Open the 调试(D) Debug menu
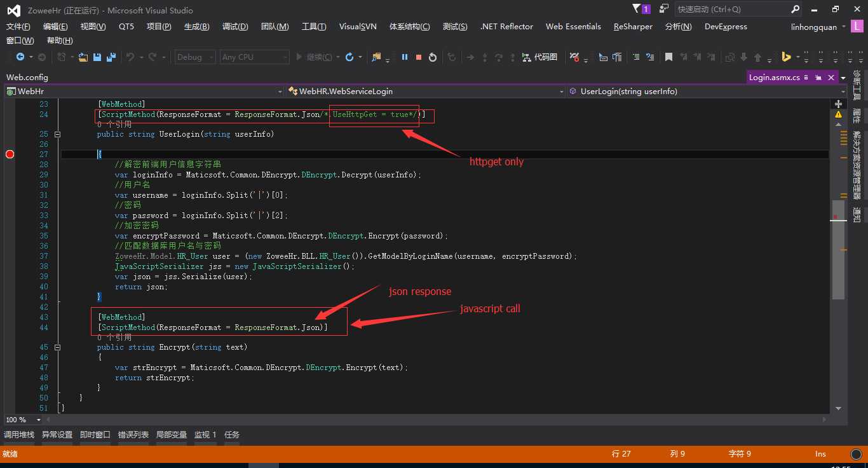The height and width of the screenshot is (468, 868). click(235, 27)
